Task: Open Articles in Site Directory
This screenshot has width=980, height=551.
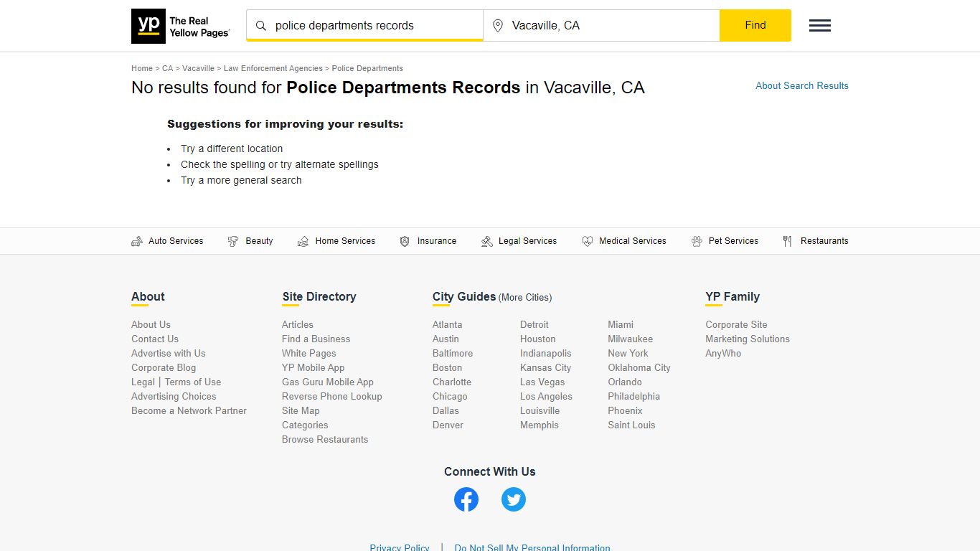Action: click(x=298, y=324)
